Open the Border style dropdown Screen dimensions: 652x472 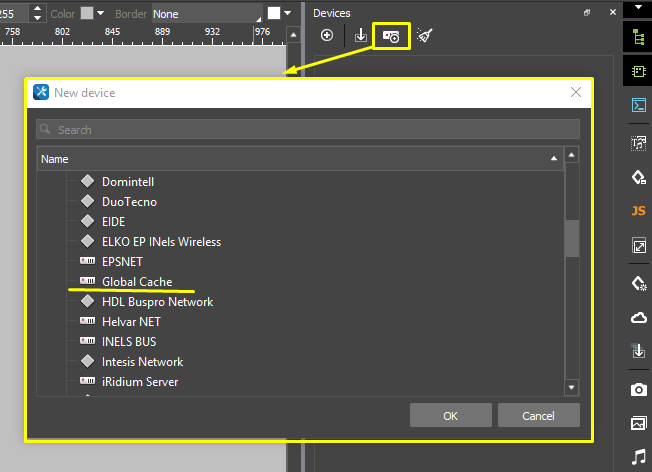click(x=206, y=14)
